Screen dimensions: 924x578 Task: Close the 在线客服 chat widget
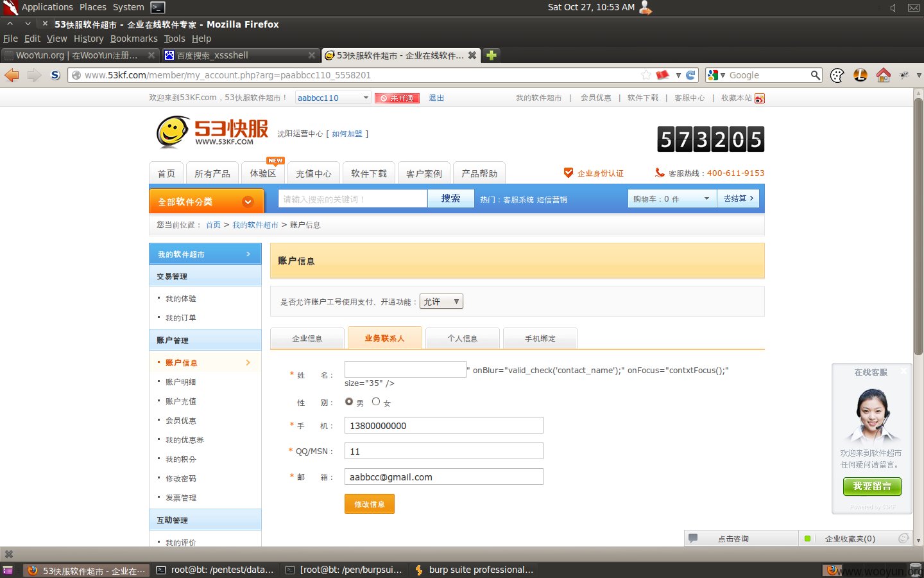903,371
